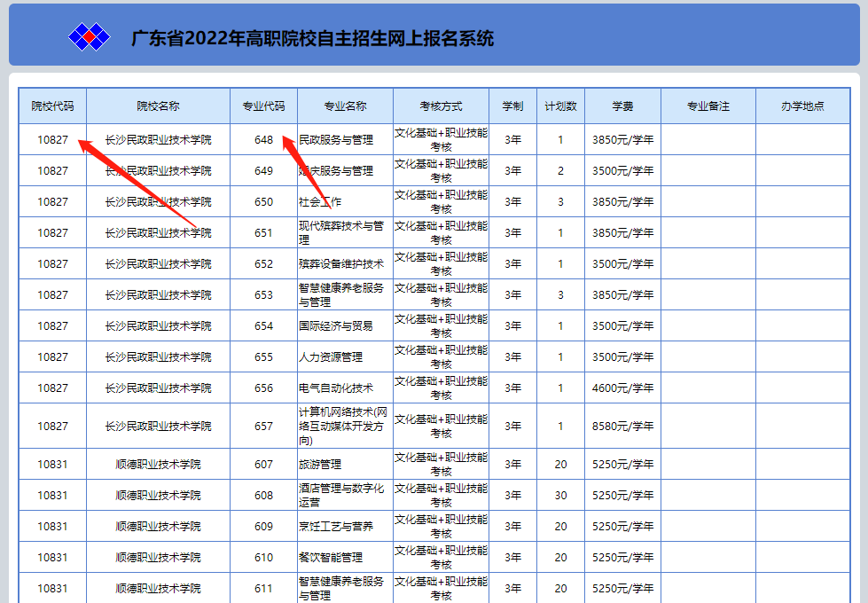Click 长沙民政职业技术学院 in row 657
The image size is (868, 603).
coord(159,426)
